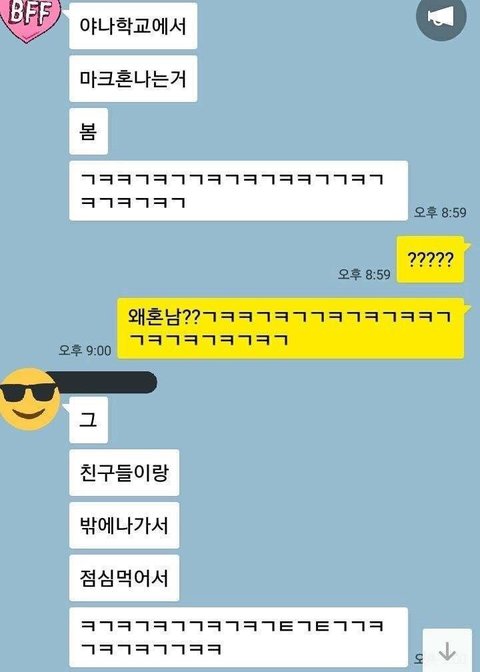Tap the message '마크혼나는거'
Viewport: 480px width, 672px height.
[133, 78]
